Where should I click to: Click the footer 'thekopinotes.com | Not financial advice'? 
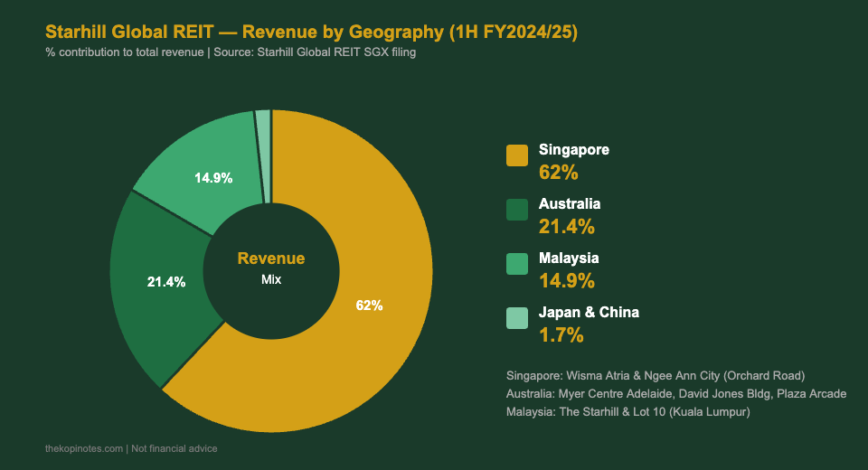click(x=131, y=448)
